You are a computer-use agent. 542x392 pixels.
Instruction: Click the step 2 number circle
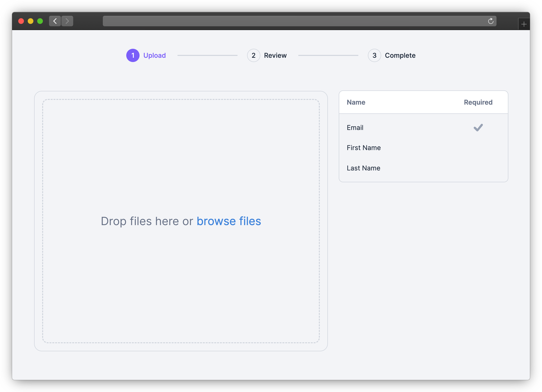coord(253,55)
